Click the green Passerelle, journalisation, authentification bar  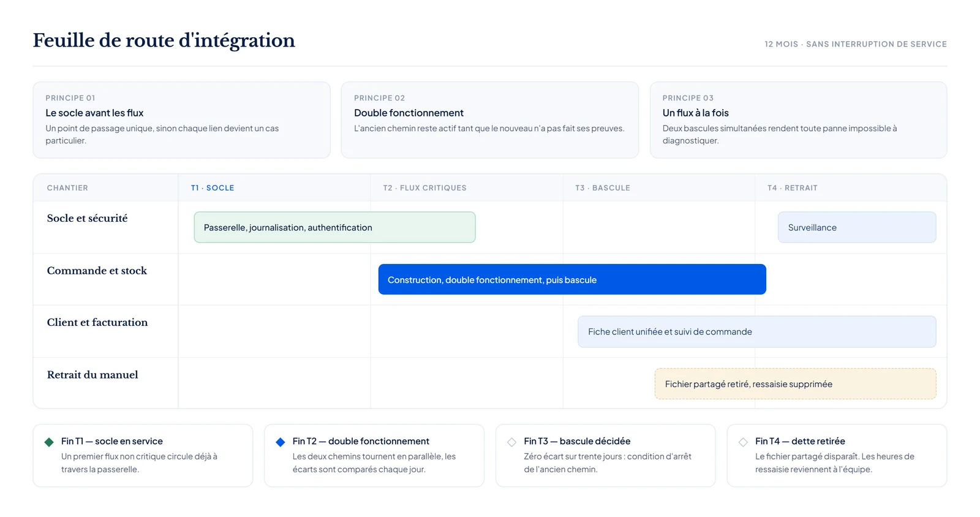point(334,227)
